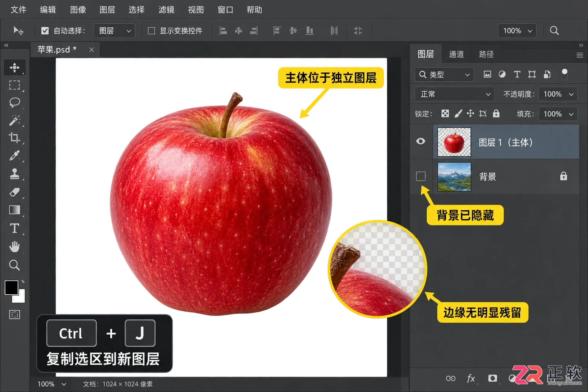Toggle Quick Mask mode icon
The width and height of the screenshot is (588, 392).
click(x=15, y=315)
